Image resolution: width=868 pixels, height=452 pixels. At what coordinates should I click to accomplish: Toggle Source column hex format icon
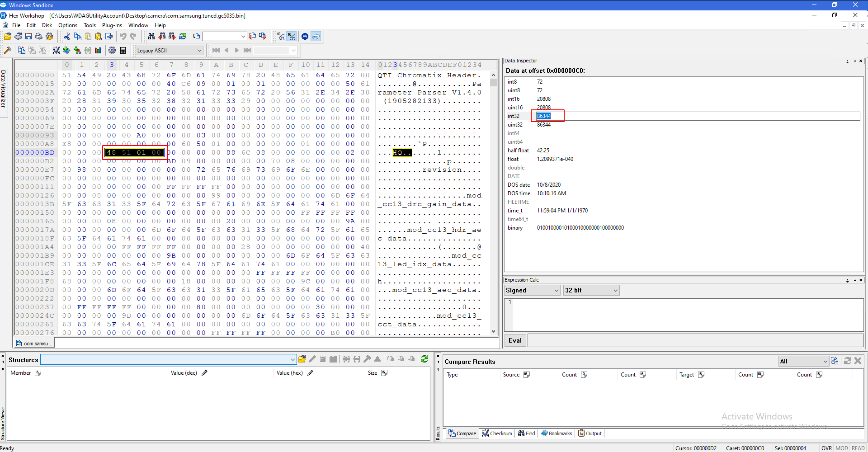click(527, 375)
